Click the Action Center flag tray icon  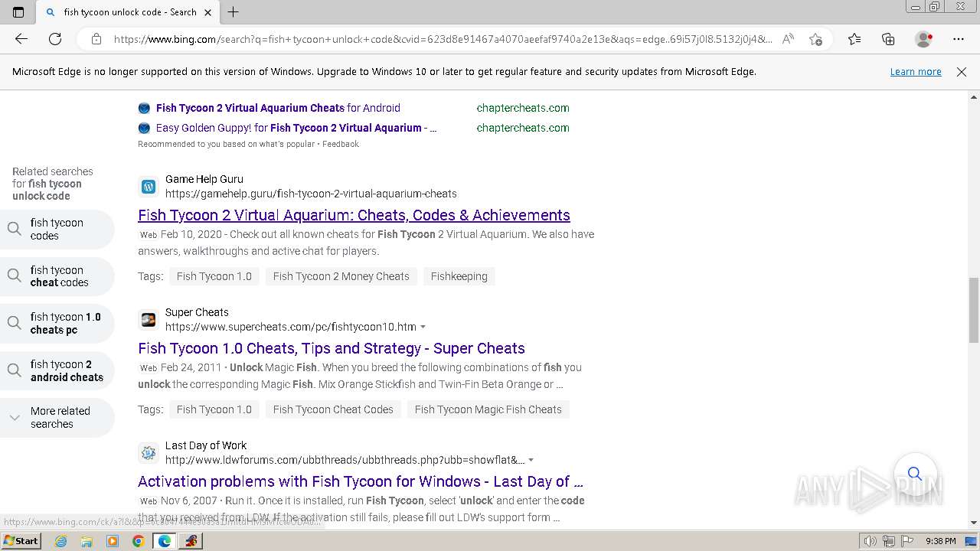coord(907,541)
